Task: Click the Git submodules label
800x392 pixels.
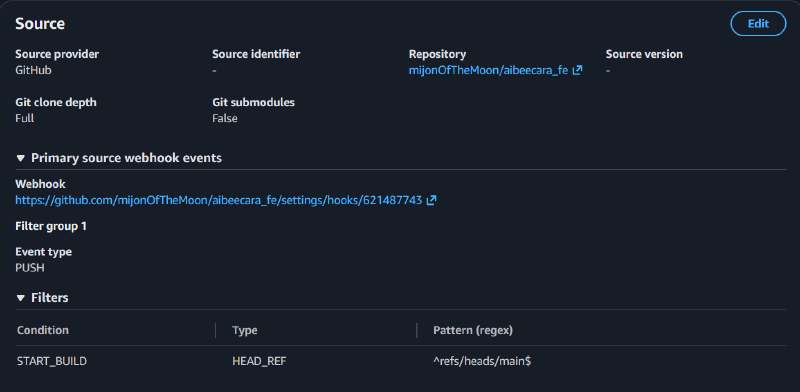Action: pos(254,102)
